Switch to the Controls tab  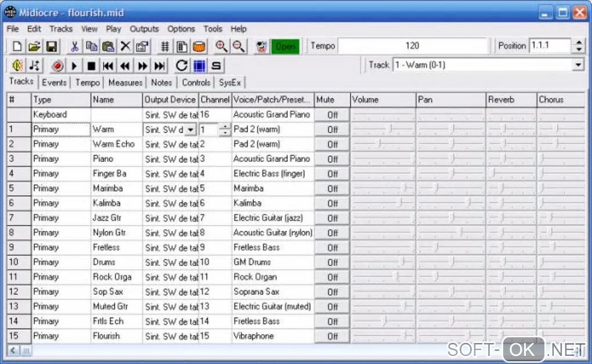tap(196, 82)
